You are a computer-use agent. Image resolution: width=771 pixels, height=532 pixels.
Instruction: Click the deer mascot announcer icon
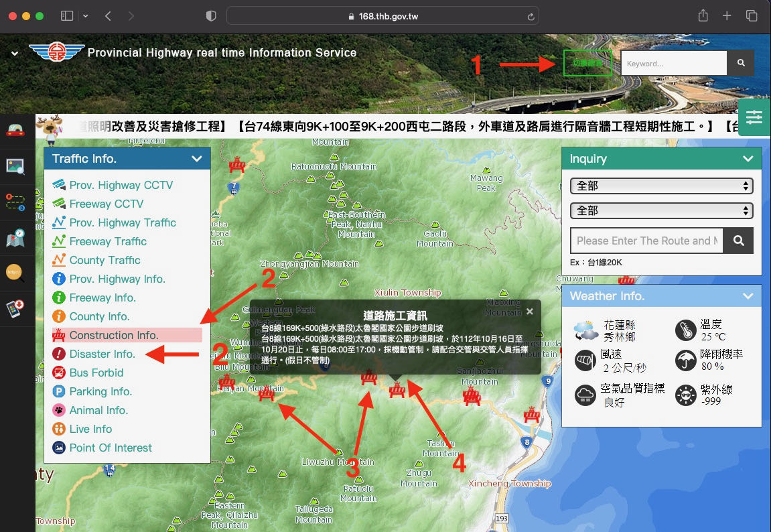(52, 129)
